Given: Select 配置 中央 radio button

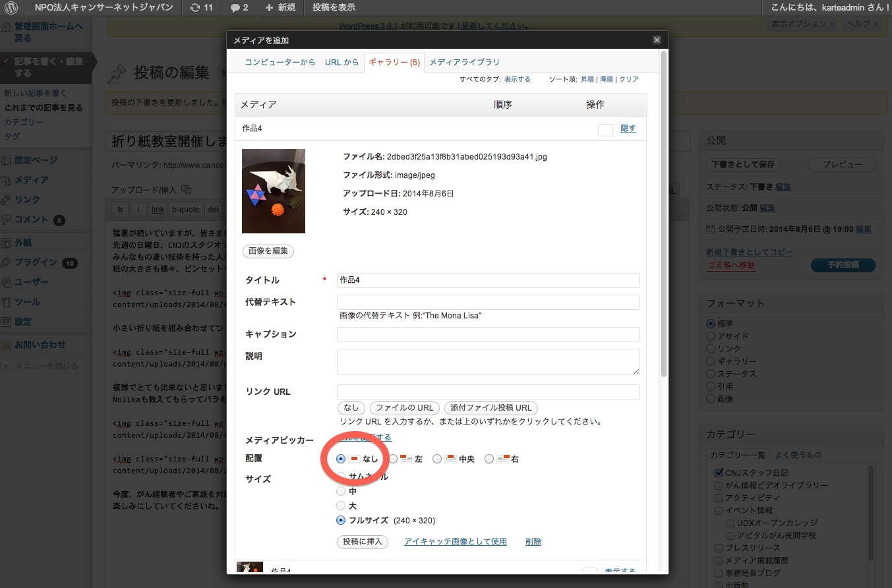Looking at the screenshot, I should [437, 459].
